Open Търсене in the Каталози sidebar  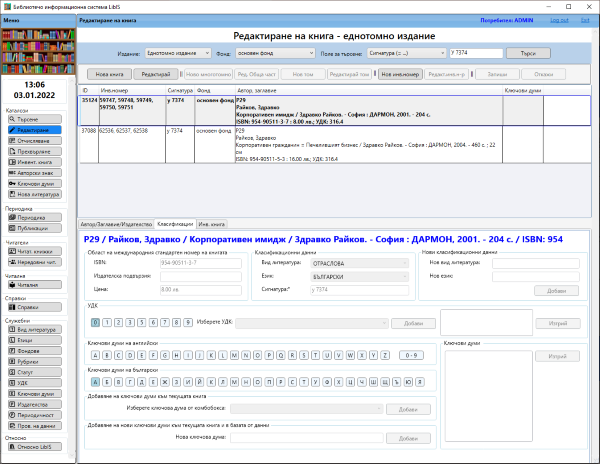click(33, 119)
